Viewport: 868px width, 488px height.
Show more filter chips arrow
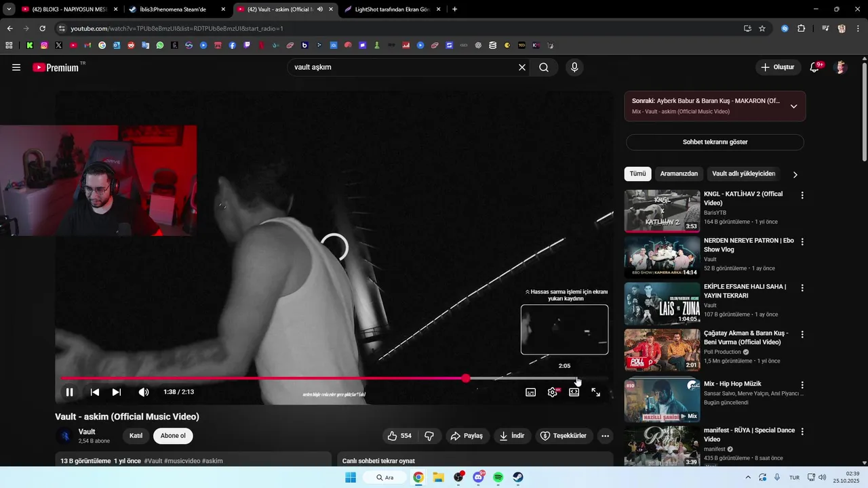click(x=795, y=175)
